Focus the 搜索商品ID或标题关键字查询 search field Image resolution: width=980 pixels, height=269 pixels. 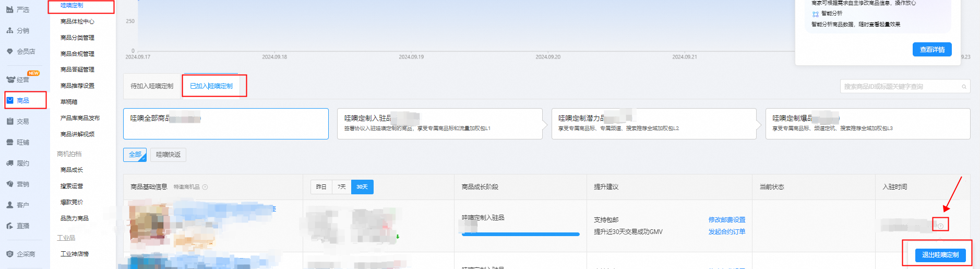905,87
